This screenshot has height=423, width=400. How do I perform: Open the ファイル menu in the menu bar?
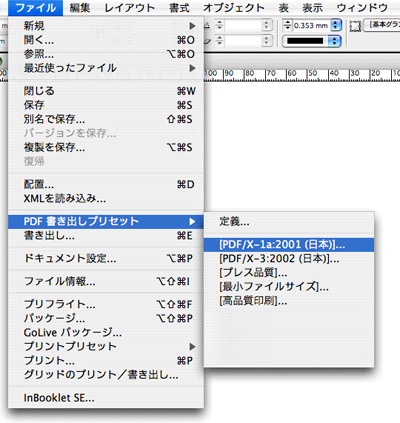35,8
